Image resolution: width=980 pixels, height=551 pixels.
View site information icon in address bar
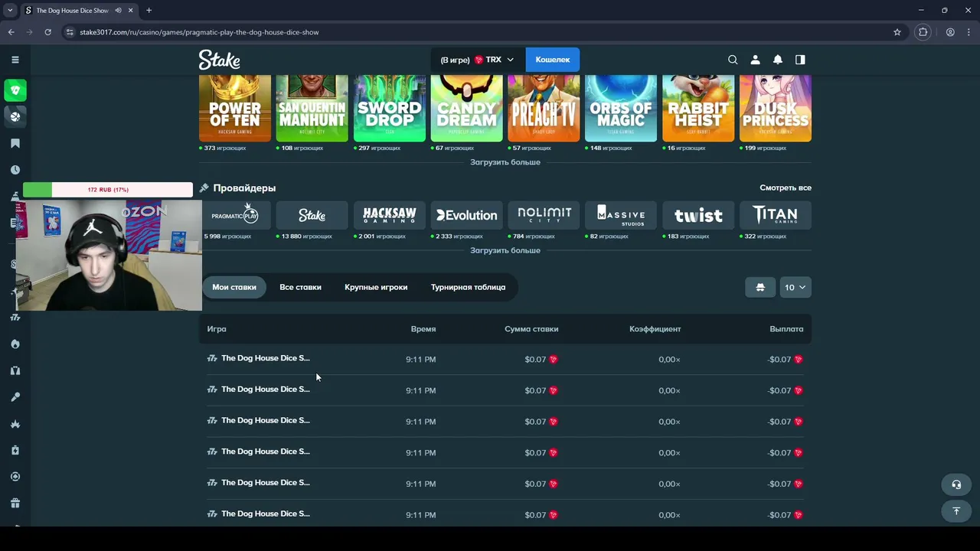[x=70, y=32]
